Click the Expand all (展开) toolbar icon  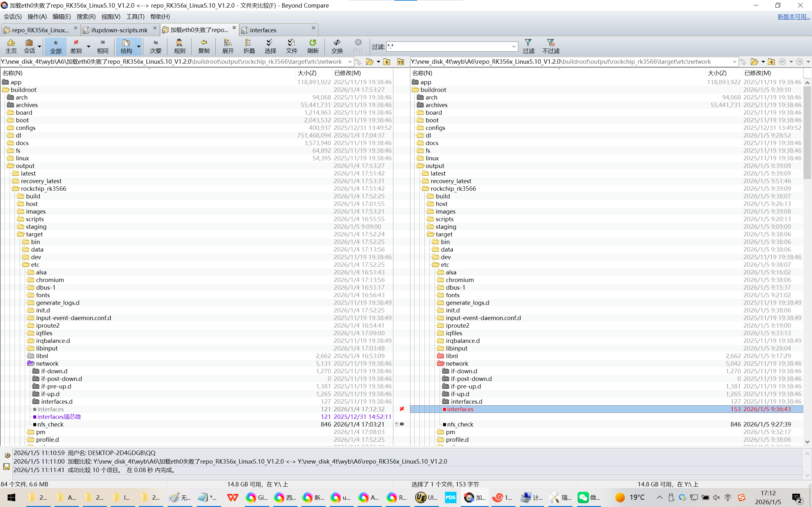[227, 46]
